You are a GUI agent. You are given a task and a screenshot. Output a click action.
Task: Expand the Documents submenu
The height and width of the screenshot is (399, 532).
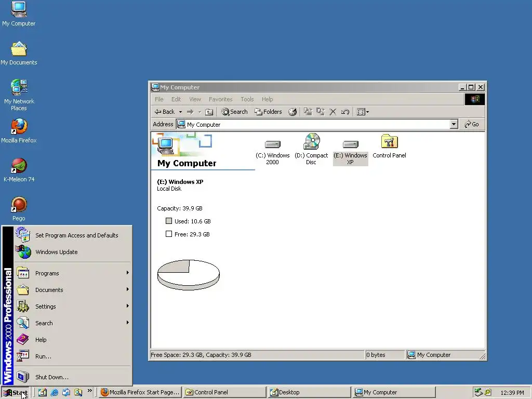(x=74, y=290)
